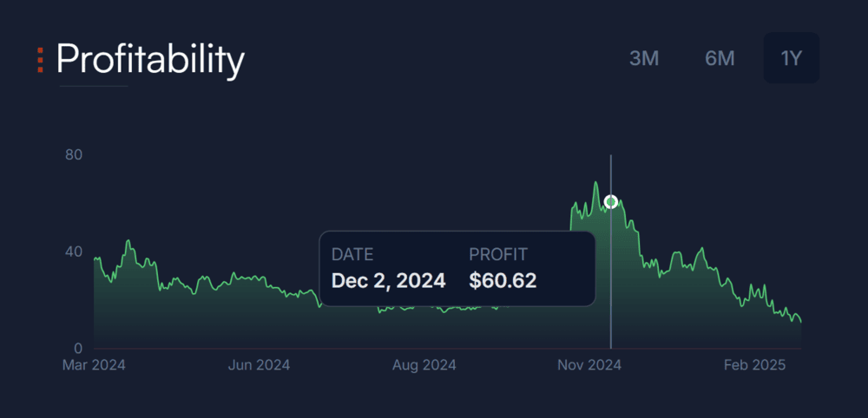Click the underline beneath the Profitability title
868x418 pixels.
[93, 87]
